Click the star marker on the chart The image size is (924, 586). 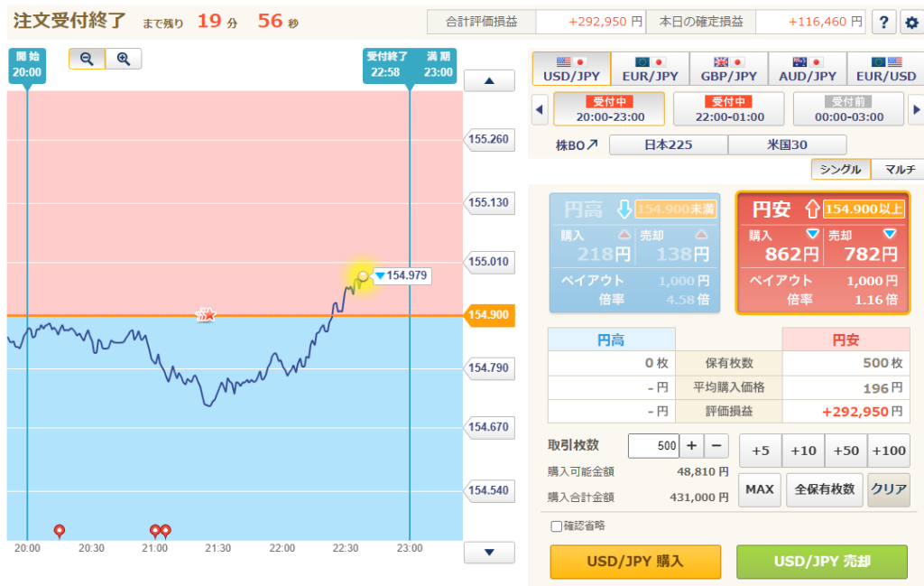pyautogui.click(x=207, y=315)
